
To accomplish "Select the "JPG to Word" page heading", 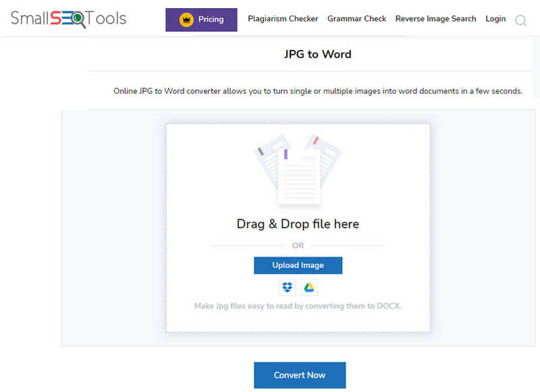I will click(x=317, y=54).
